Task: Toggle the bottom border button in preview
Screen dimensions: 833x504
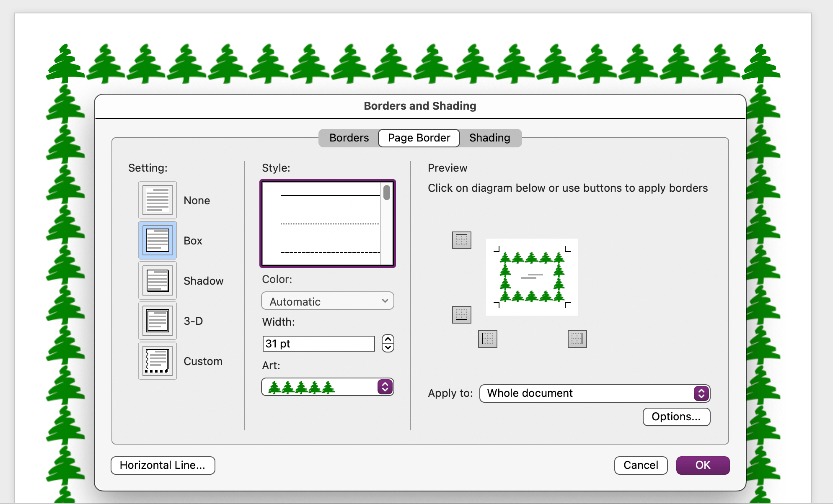Action: coord(461,314)
